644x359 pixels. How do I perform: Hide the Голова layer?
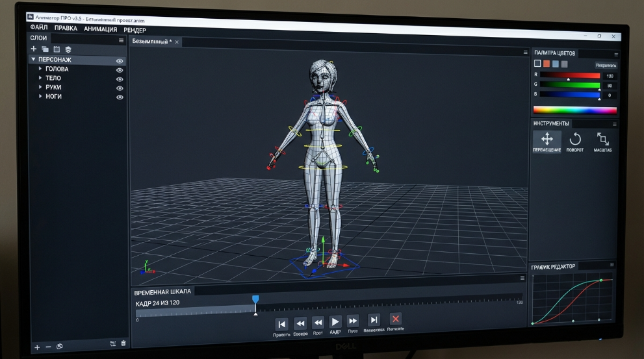120,70
